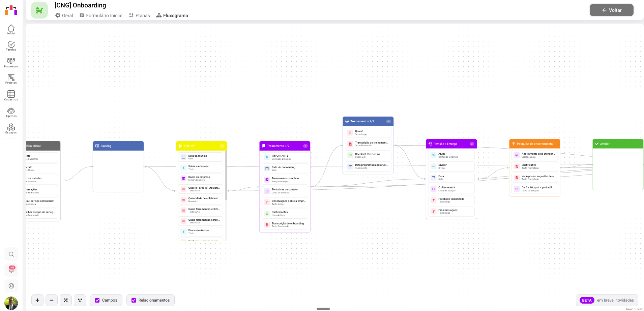
Task: Click the 'Treinamento completo' field
Action: 285,180
